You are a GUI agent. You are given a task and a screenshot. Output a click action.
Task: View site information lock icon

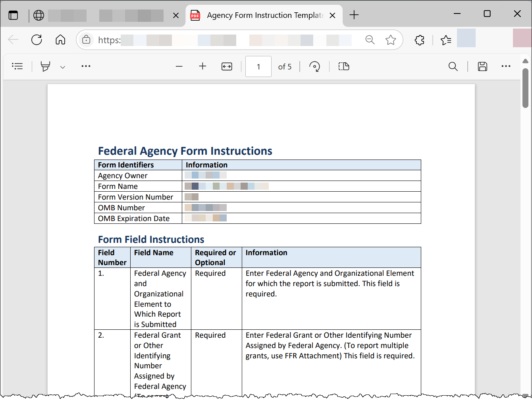[86, 40]
